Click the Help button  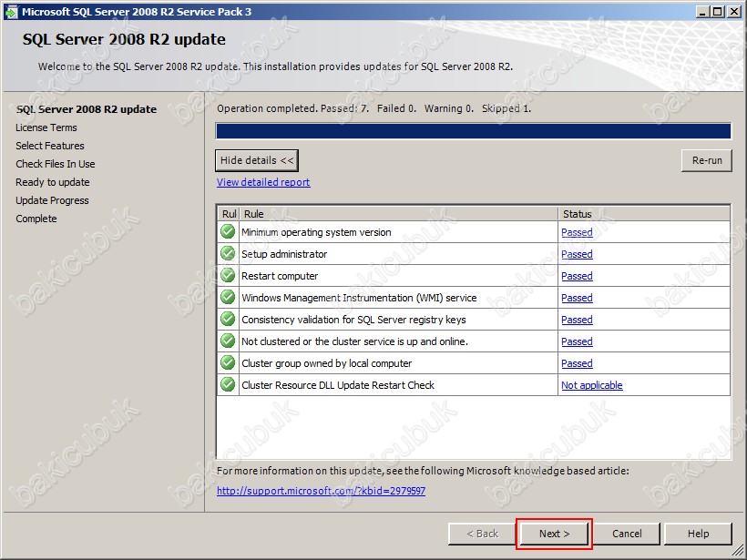click(x=698, y=534)
